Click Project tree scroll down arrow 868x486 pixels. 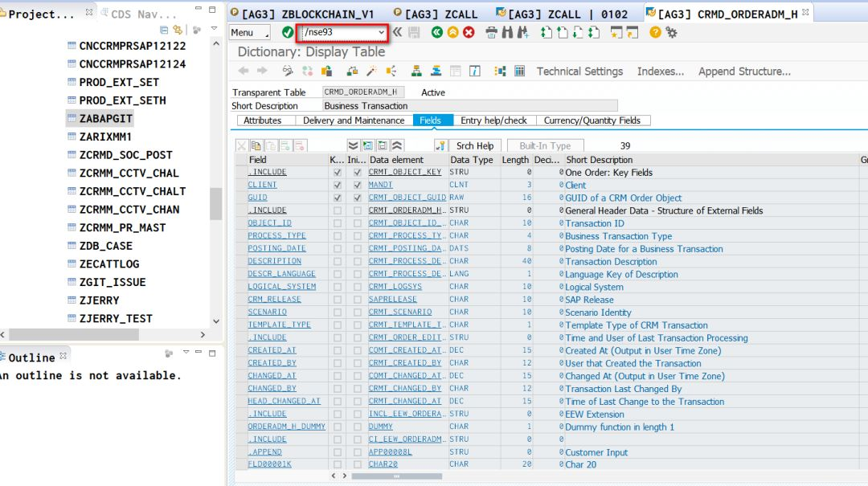[x=216, y=321]
